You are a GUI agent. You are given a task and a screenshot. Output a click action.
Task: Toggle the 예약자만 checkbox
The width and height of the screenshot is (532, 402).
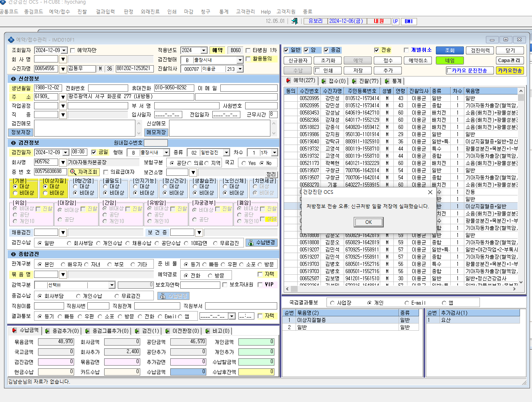click(x=73, y=50)
